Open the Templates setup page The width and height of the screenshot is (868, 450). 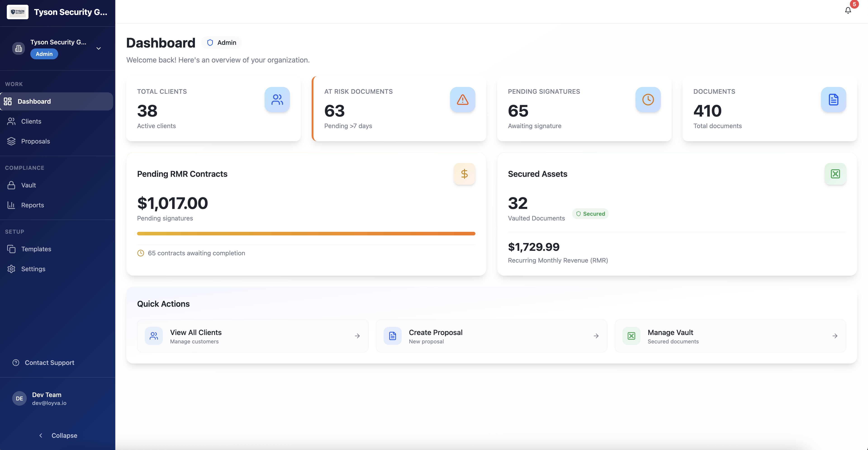36,249
